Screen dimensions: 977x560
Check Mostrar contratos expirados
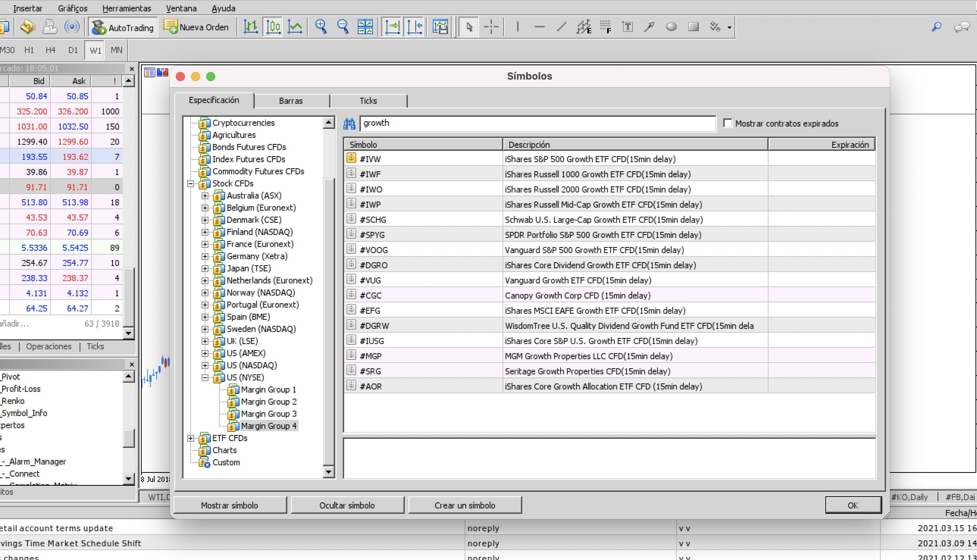[727, 123]
